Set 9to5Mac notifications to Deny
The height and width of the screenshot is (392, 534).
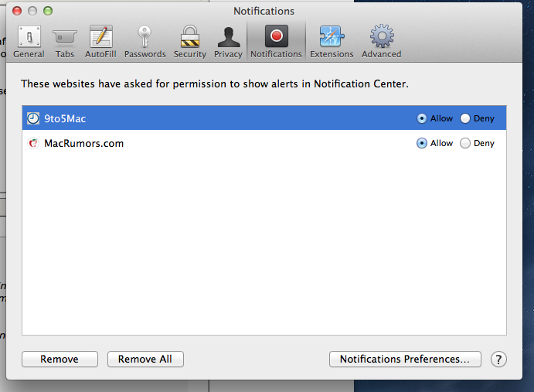(x=465, y=118)
